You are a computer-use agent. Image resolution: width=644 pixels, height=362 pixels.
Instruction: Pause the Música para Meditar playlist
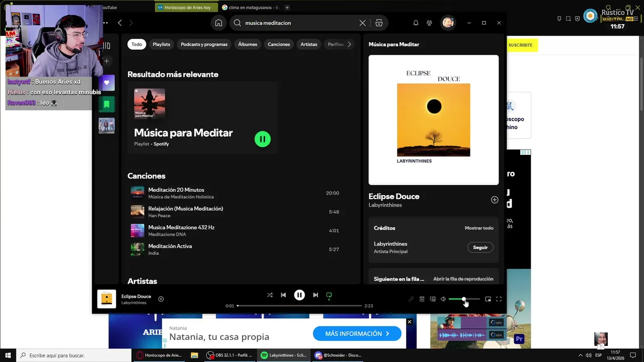tap(263, 139)
